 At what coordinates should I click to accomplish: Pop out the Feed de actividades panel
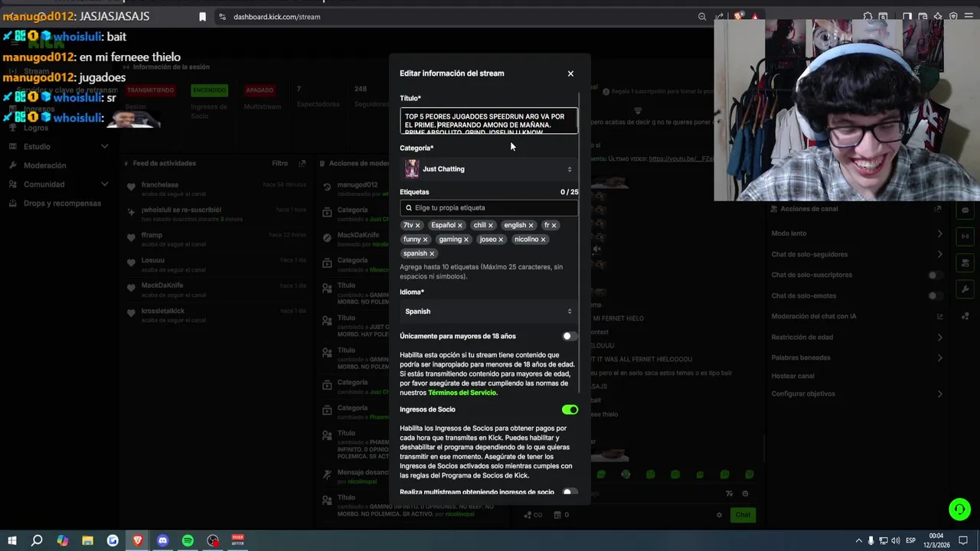pos(302,163)
